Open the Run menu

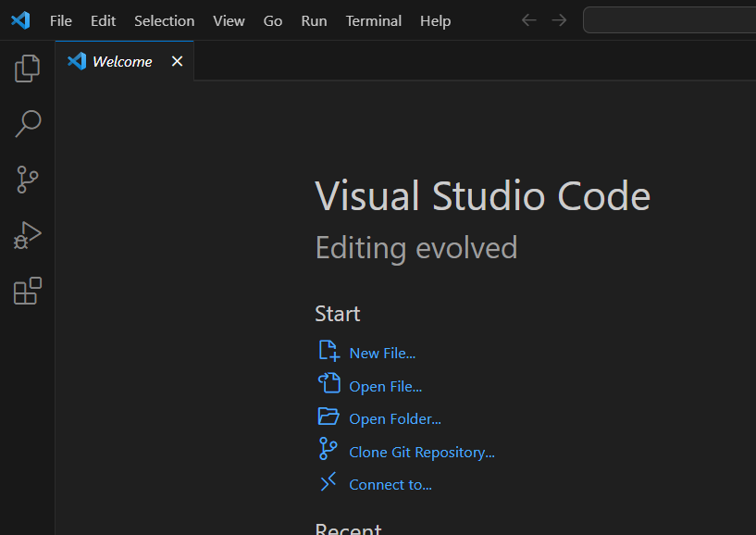point(315,21)
